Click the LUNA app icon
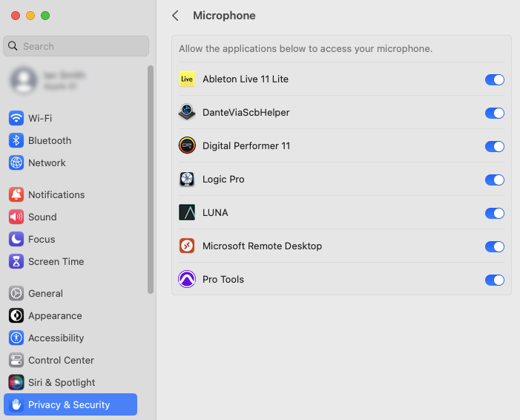 pyautogui.click(x=187, y=213)
